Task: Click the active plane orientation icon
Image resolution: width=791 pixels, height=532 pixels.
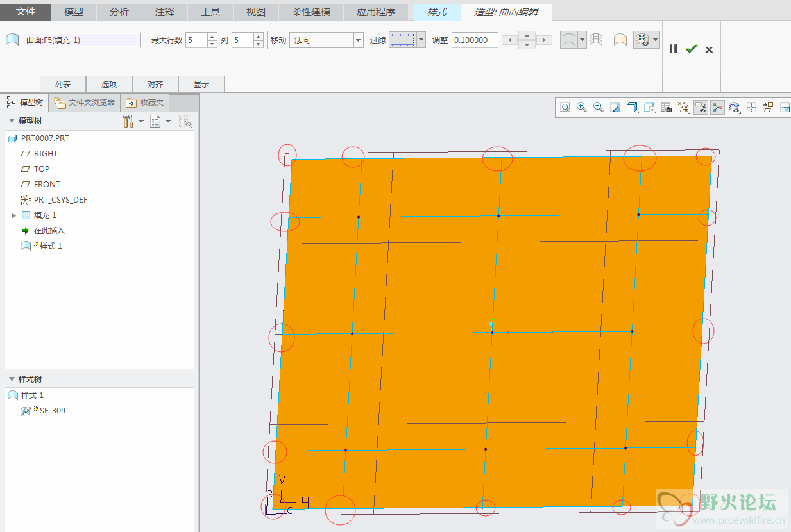Action: coord(769,108)
